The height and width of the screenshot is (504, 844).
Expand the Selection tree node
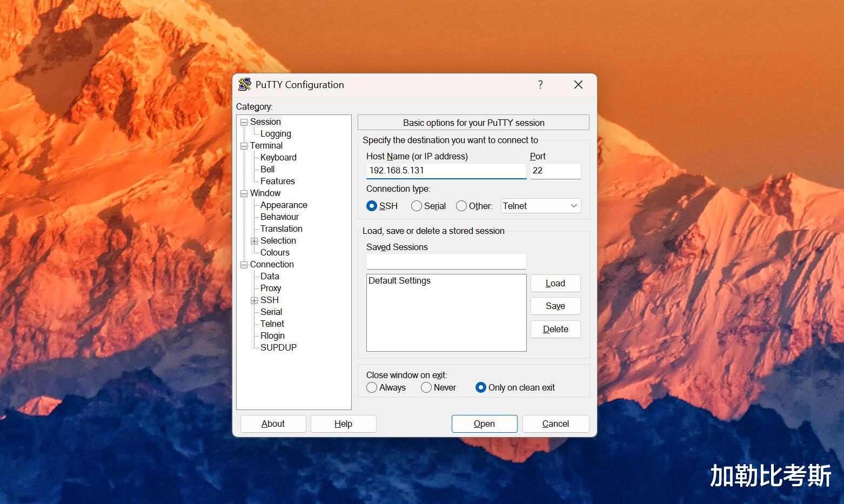coord(254,241)
